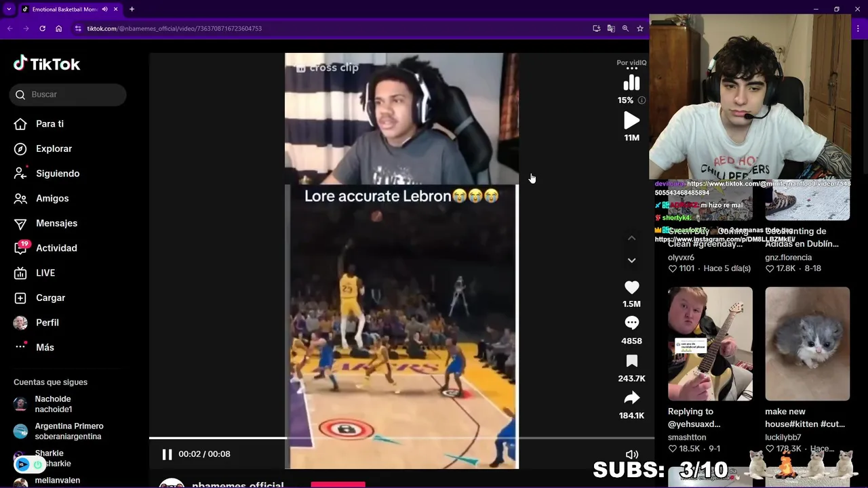Go to next video down chevron
868x488 pixels.
click(631, 260)
